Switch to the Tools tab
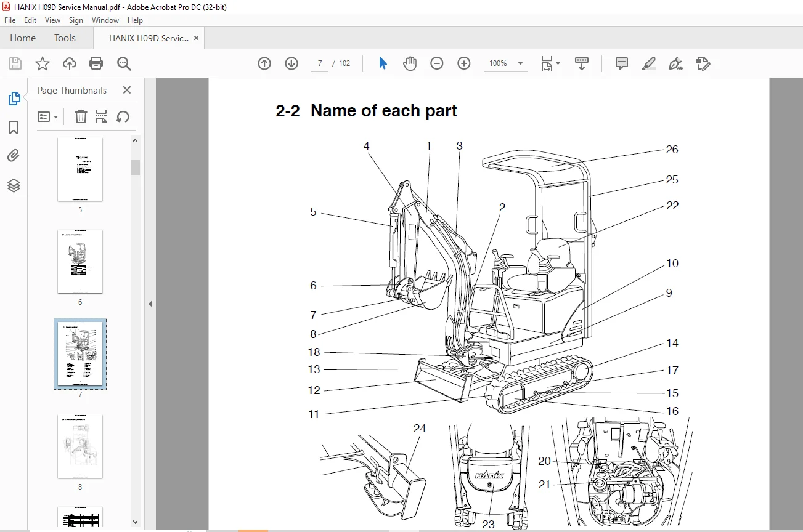 65,38
